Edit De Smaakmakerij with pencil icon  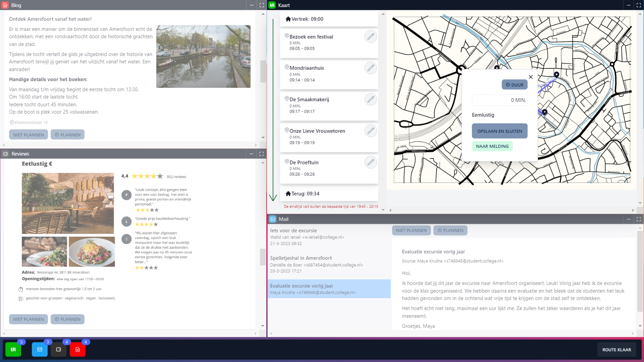[x=370, y=99]
